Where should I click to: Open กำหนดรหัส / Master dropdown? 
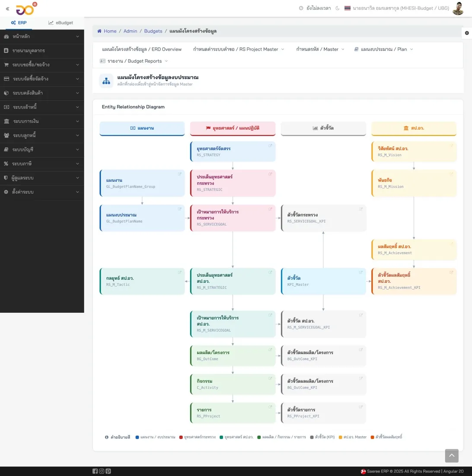pos(320,49)
